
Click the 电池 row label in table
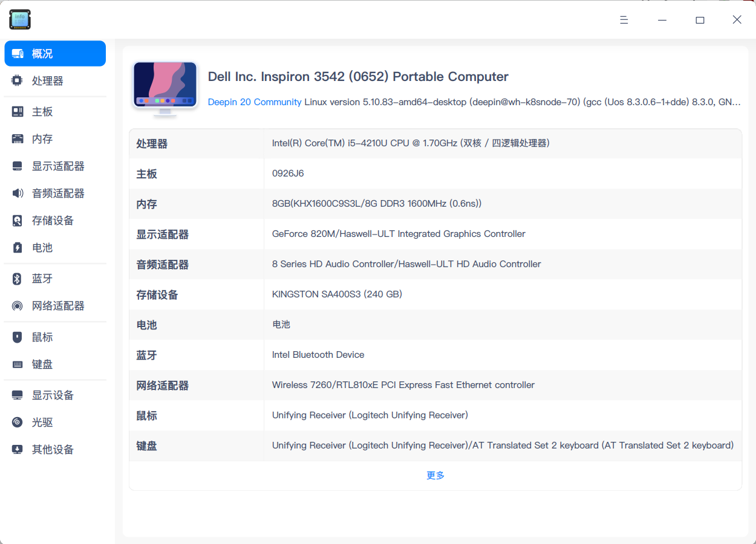146,325
